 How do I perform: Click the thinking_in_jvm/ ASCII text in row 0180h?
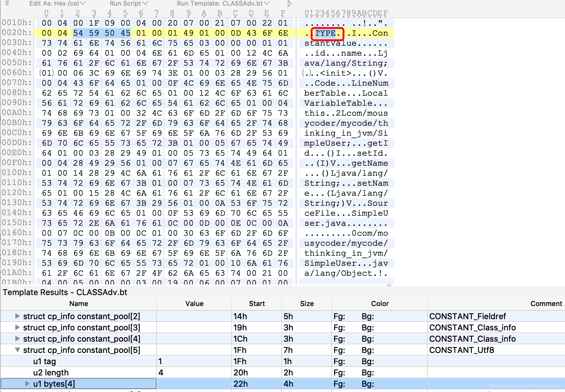pyautogui.click(x=346, y=253)
